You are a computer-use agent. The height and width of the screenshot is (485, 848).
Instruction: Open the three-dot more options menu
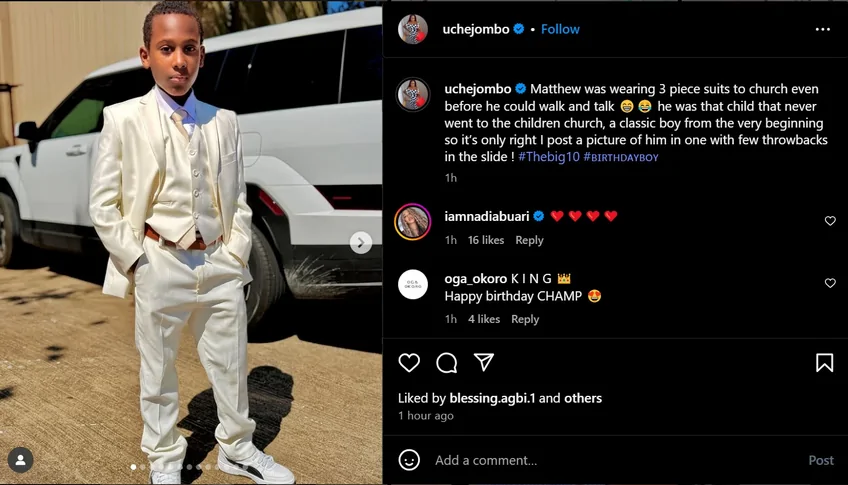coord(823,29)
